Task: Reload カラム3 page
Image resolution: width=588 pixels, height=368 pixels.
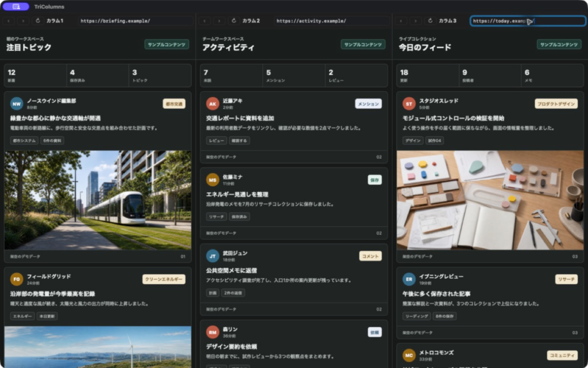Action: pyautogui.click(x=430, y=21)
